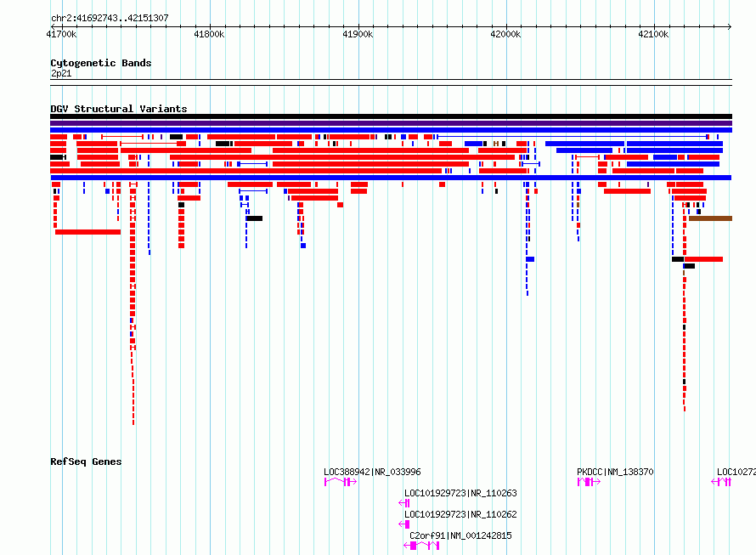This screenshot has width=756, height=555.
Task: Click the 42000k ruler label
Action: [505, 34]
